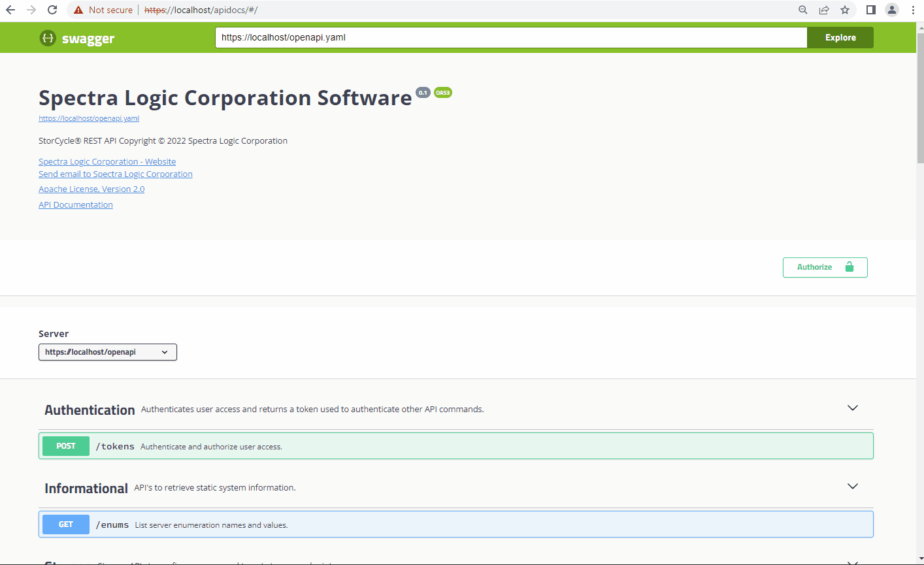Click the Authentication section heading

pyautogui.click(x=90, y=410)
